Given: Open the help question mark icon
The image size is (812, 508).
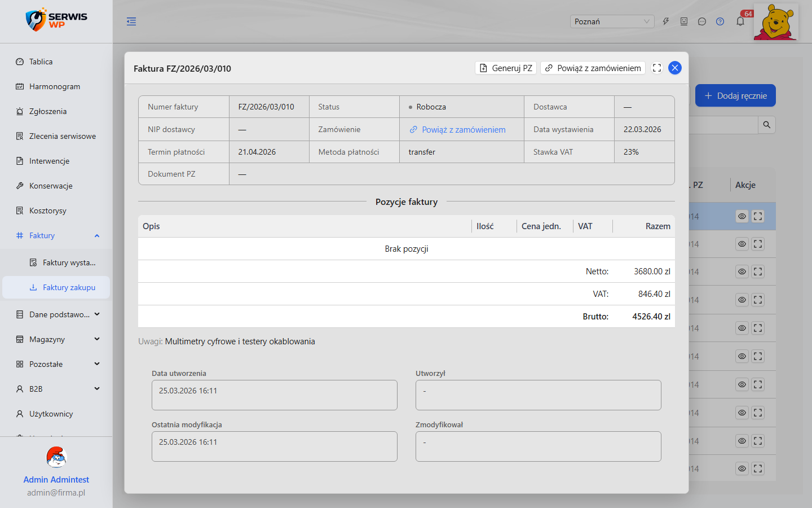Looking at the screenshot, I should pos(720,21).
